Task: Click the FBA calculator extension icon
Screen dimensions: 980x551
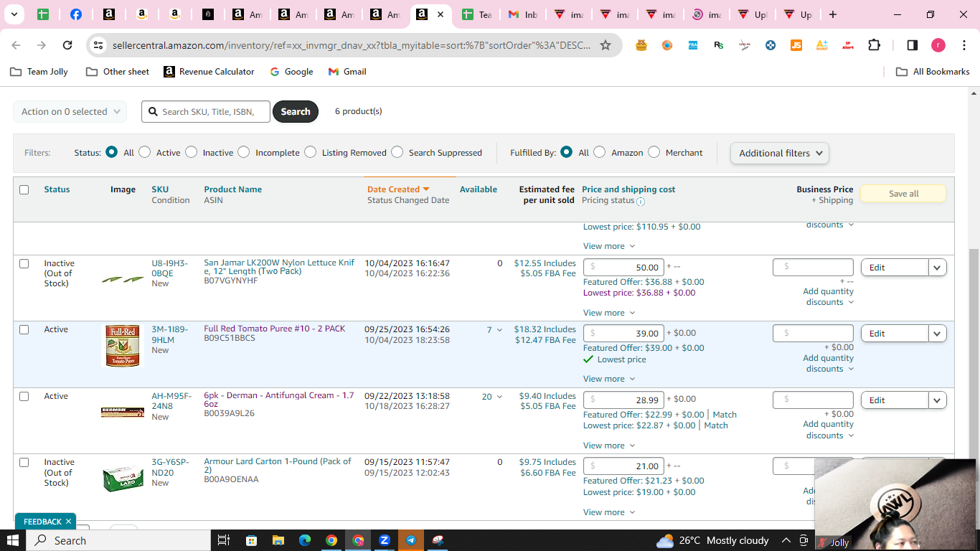Action: tap(693, 45)
